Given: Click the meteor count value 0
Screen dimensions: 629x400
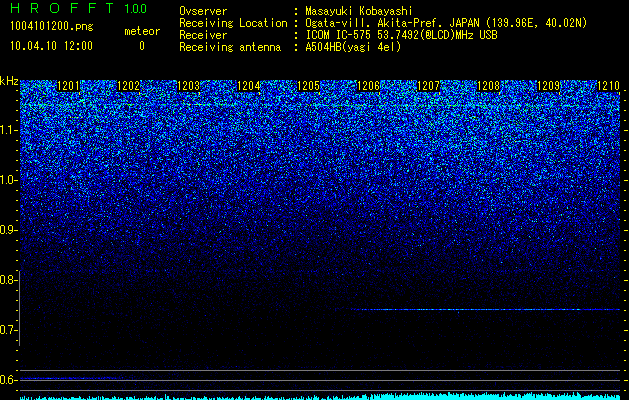Looking at the screenshot, I should click(142, 46).
